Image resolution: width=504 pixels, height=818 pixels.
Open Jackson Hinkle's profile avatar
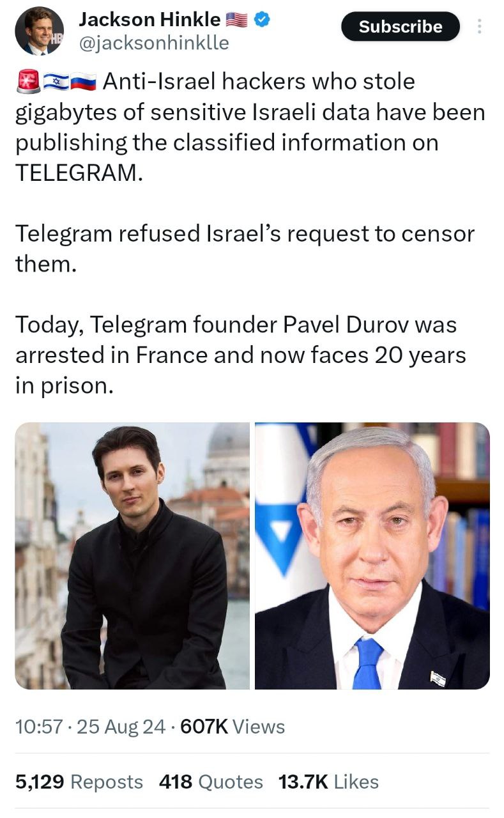(39, 31)
